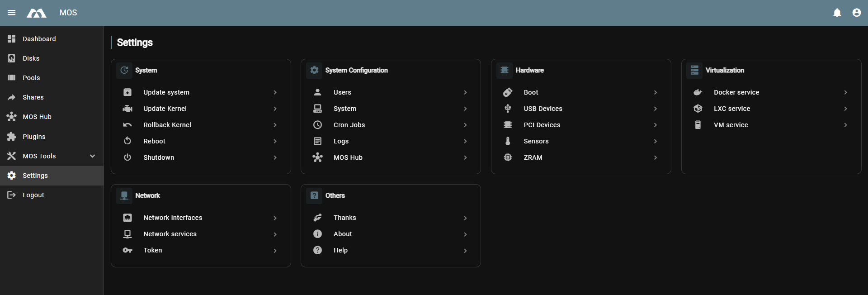
Task: Open the Rollback Kernel option
Action: click(167, 125)
